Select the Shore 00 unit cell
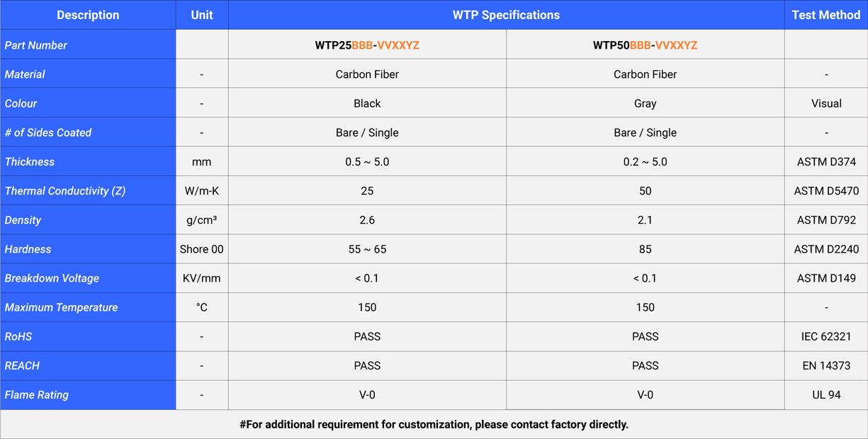The height and width of the screenshot is (439, 868). click(202, 249)
